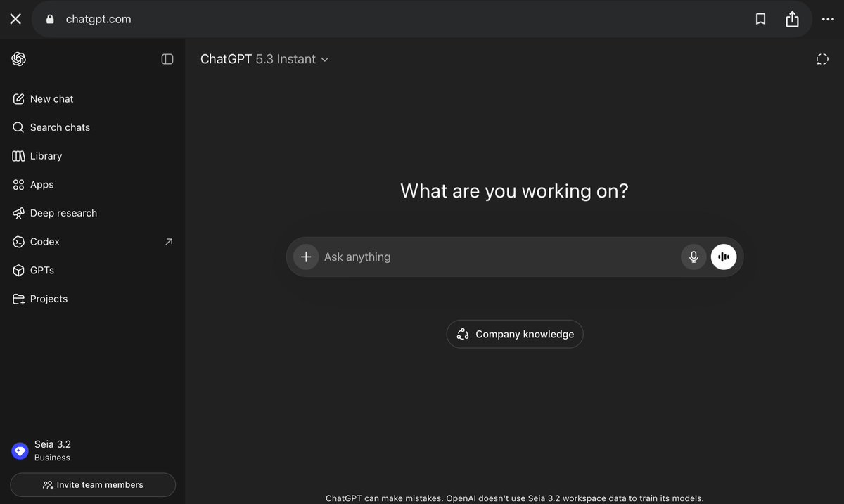Click the Apps grid icon
This screenshot has width=844, height=504.
click(18, 184)
